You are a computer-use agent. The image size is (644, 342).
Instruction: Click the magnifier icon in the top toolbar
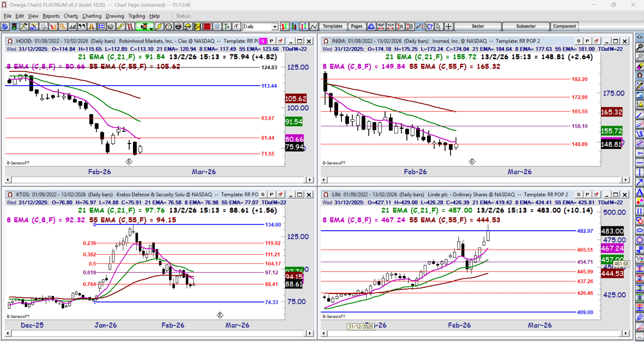click(x=217, y=26)
